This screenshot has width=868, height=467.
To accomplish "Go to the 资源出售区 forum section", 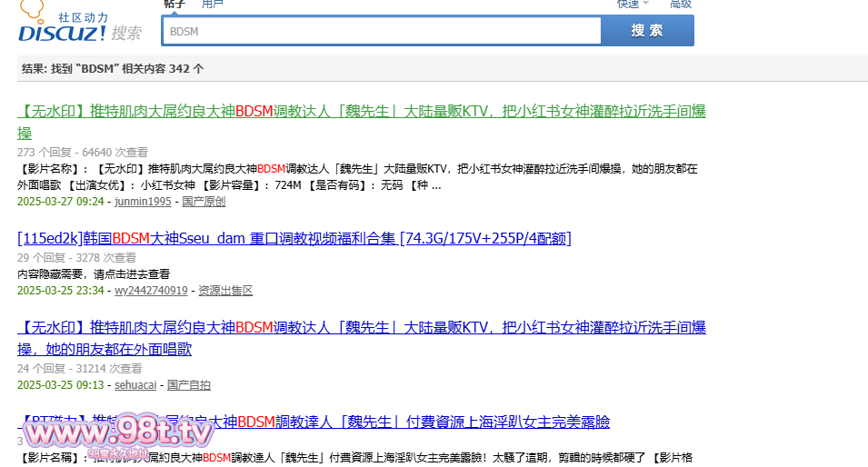I will click(225, 291).
